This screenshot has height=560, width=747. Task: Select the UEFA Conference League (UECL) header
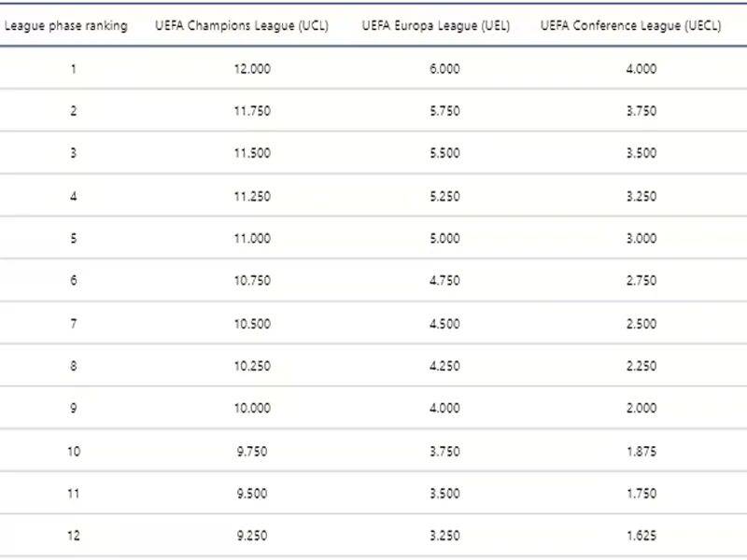tap(631, 26)
